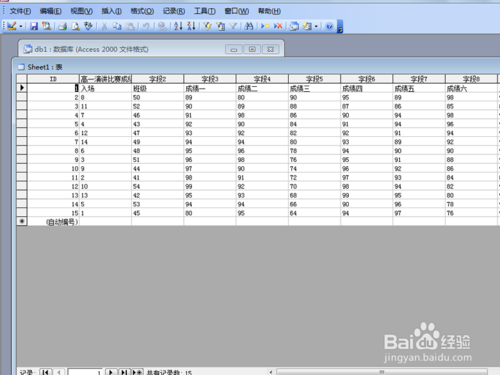The width and height of the screenshot is (500, 375).
Task: Select the 字段3 column header
Action: 210,79
